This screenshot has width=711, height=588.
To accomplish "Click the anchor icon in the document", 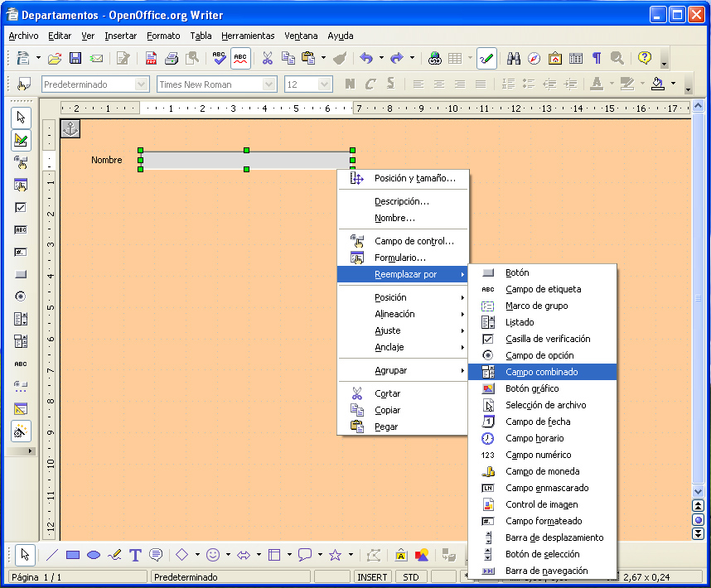I will tap(71, 129).
